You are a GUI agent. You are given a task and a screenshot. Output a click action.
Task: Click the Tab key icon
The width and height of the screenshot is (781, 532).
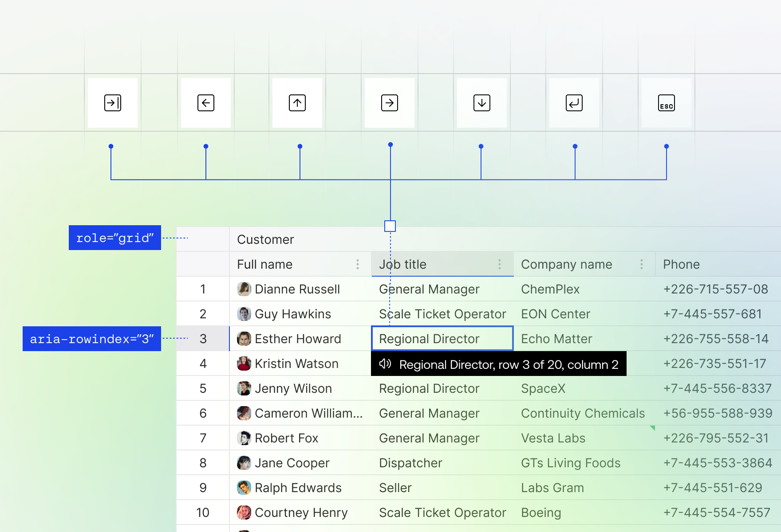click(113, 103)
